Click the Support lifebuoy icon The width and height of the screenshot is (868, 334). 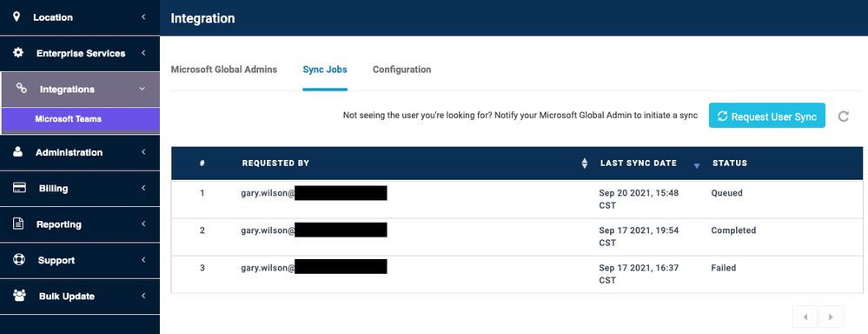19,260
